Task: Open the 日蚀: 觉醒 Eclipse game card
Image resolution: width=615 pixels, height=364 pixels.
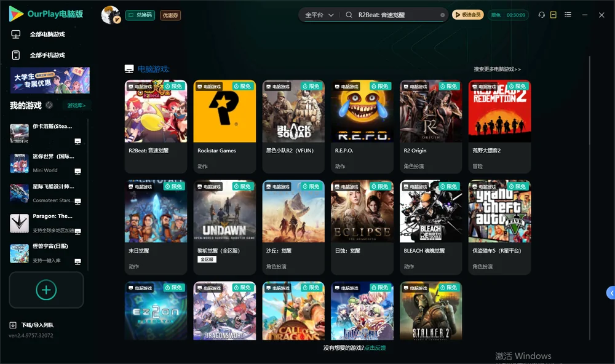Action: tap(362, 227)
